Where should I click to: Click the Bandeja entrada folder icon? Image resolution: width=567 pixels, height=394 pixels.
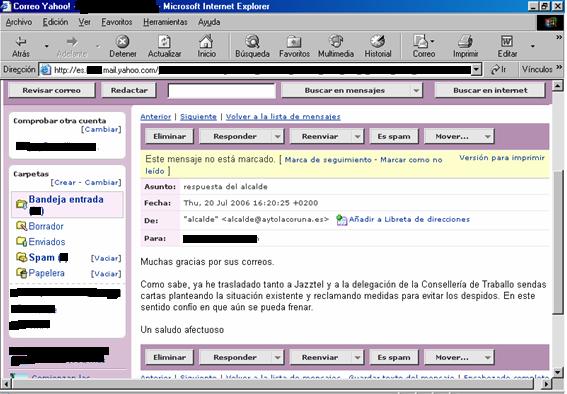(21, 205)
